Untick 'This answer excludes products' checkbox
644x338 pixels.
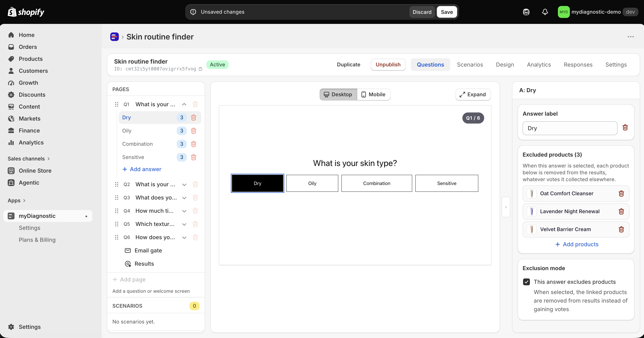pyautogui.click(x=526, y=282)
